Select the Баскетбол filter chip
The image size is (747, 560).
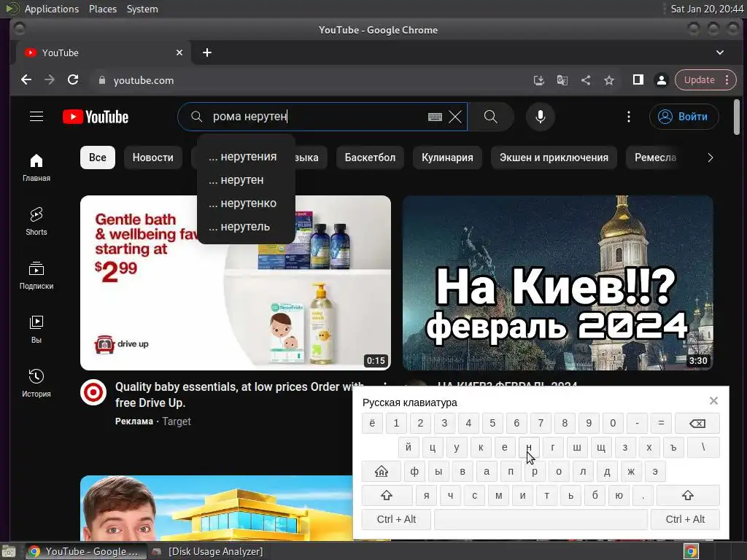(x=370, y=157)
